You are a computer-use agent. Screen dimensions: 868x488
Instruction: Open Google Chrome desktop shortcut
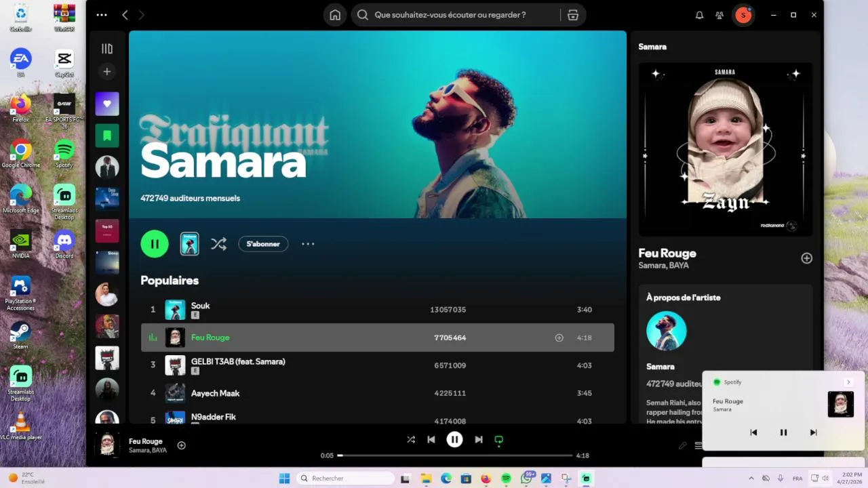click(20, 153)
